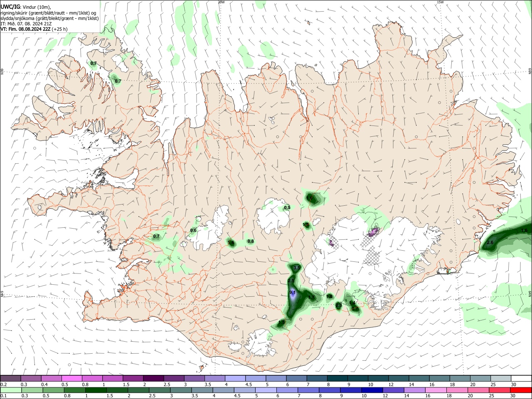The height and width of the screenshot is (399, 532).
Task: Select the light pink rain swatch labeled 16
Action: [x=435, y=390]
